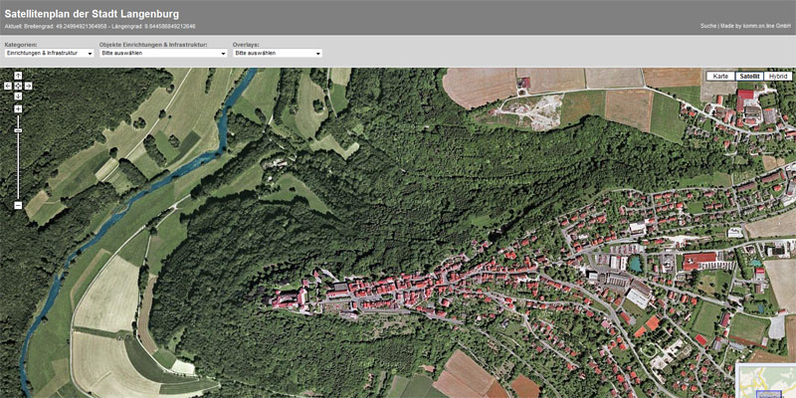Switch map view to Satellit
Viewport: 796px width, 398px height.
pos(749,76)
